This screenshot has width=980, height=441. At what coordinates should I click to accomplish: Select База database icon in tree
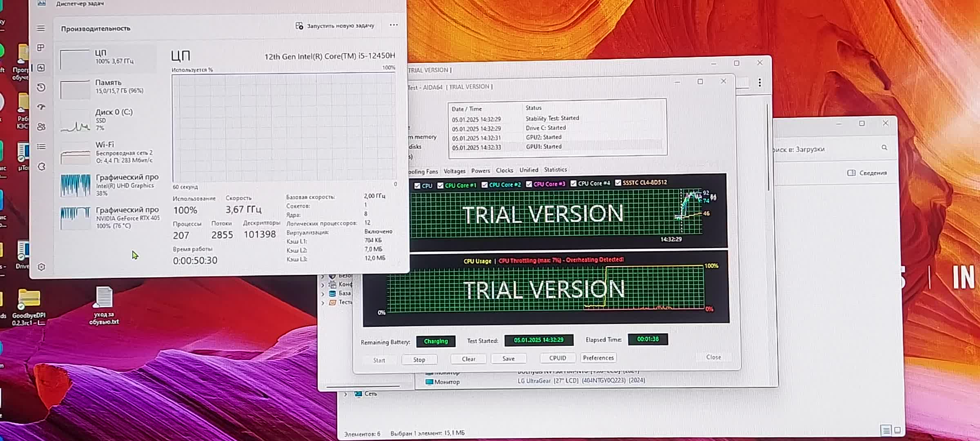tap(332, 293)
